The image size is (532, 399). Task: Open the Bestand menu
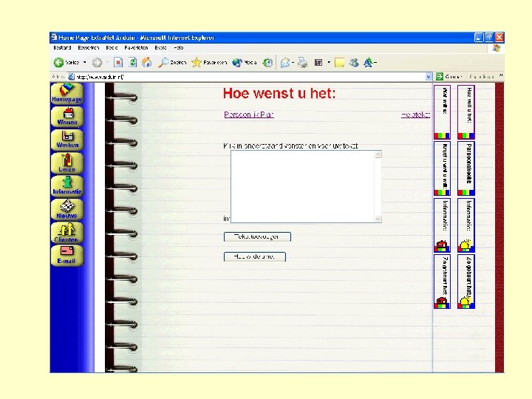(x=62, y=48)
